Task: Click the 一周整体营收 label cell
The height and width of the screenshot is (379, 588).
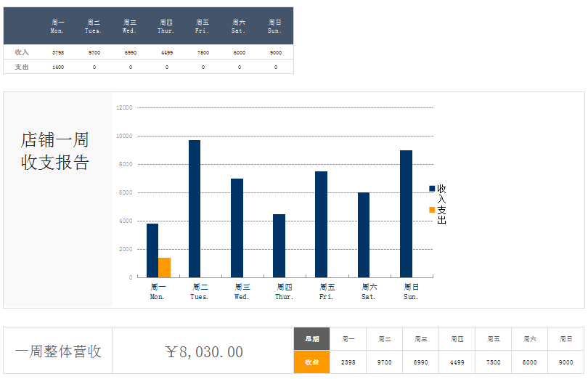Action: (58, 352)
